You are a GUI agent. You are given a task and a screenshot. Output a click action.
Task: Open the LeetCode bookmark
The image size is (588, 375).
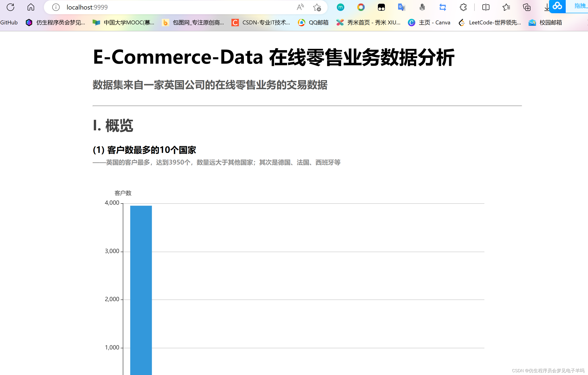click(x=490, y=23)
